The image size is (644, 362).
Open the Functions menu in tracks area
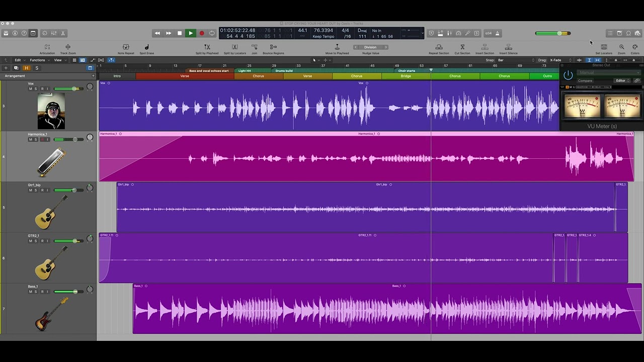39,60
